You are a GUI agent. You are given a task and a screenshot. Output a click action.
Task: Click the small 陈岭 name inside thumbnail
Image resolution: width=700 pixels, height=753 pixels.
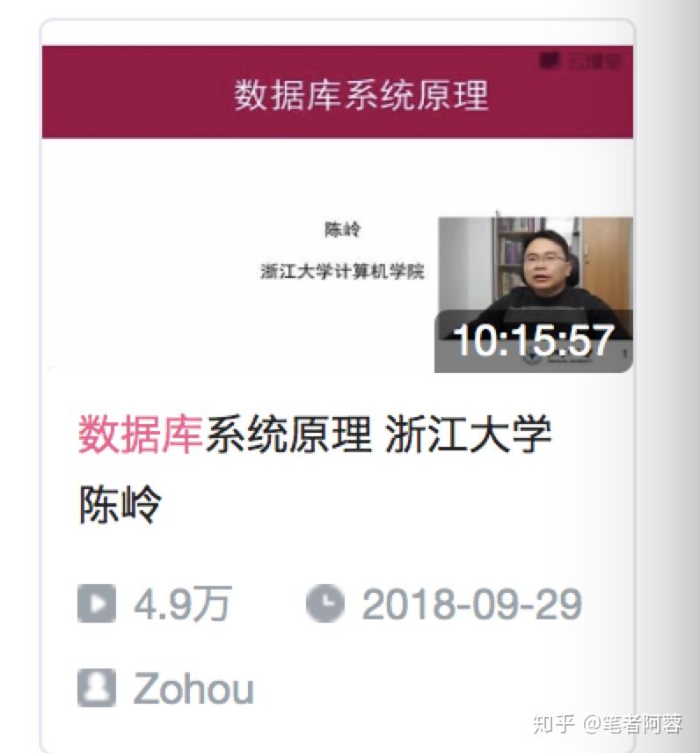342,230
